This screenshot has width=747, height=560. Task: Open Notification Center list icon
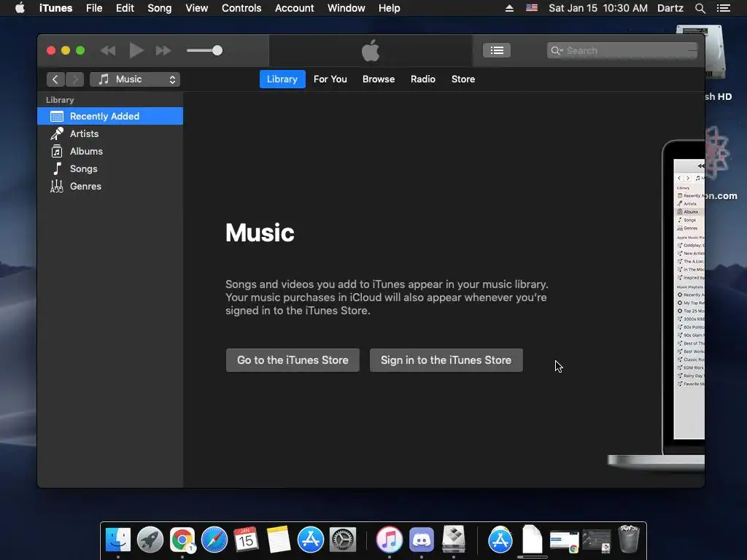tap(723, 8)
